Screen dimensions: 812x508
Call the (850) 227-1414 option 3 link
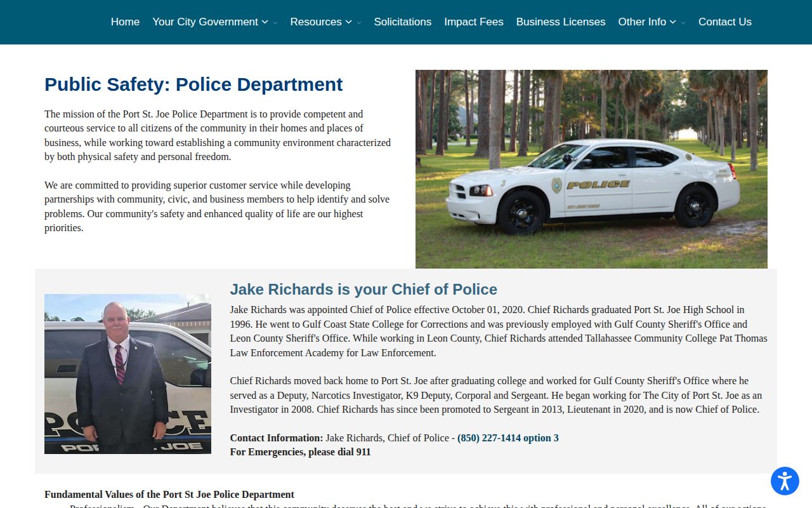pos(508,438)
